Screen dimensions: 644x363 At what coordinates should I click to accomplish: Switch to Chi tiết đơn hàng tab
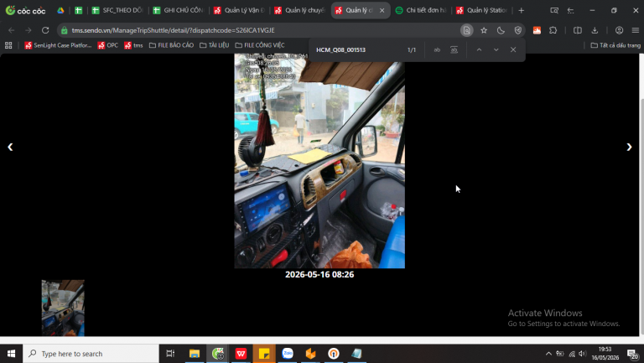tap(421, 10)
